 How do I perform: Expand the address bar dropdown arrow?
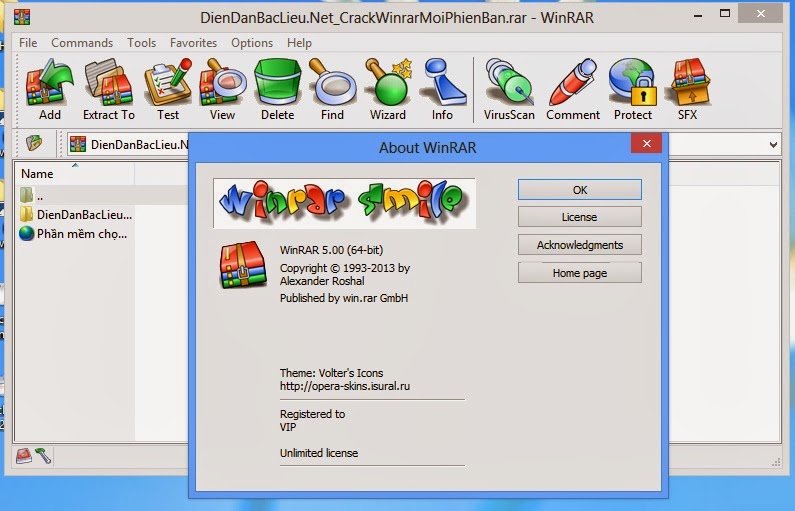coord(773,144)
